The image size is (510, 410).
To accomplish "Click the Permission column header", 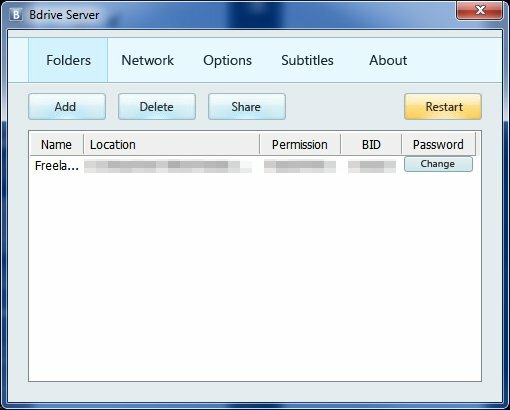I will [x=300, y=144].
